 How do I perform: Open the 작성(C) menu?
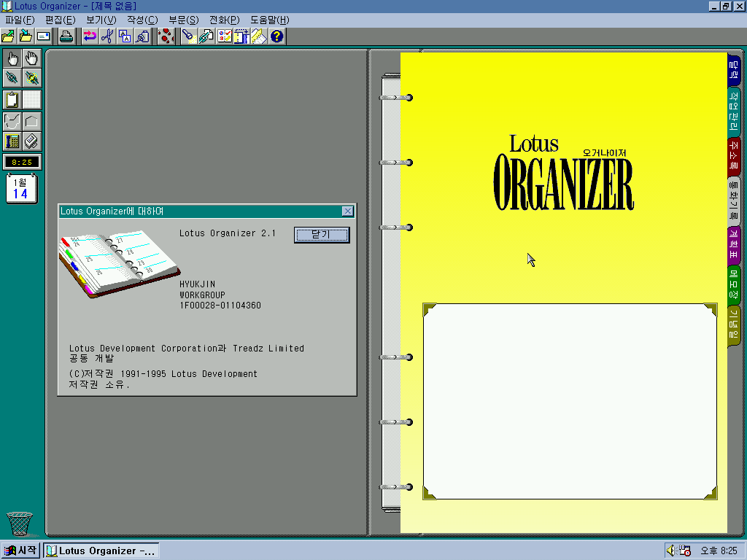(x=142, y=20)
